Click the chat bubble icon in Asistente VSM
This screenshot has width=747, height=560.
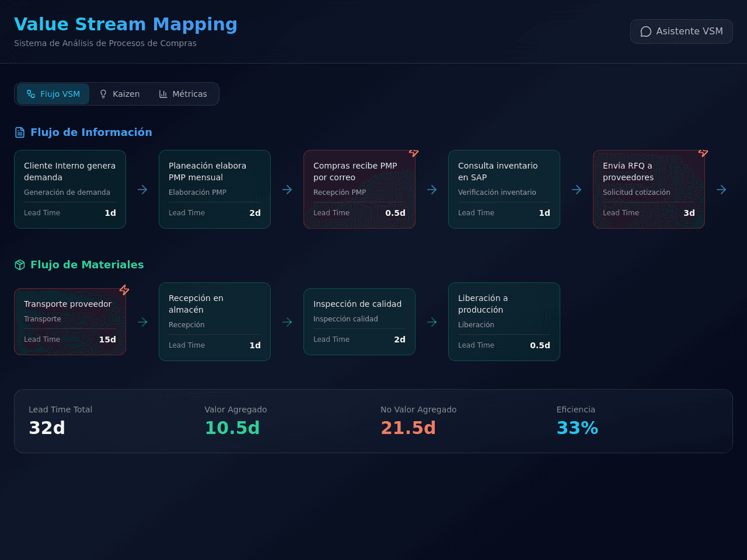point(645,32)
